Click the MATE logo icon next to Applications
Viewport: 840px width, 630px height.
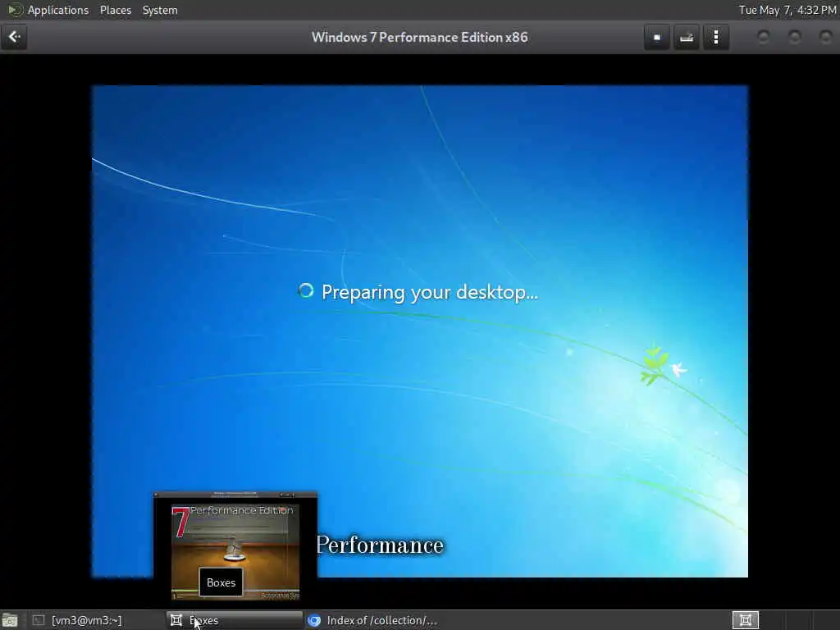click(x=15, y=10)
